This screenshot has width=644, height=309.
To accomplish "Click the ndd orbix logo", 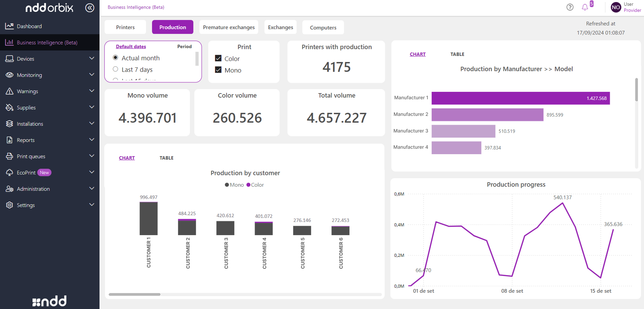I will pyautogui.click(x=49, y=8).
